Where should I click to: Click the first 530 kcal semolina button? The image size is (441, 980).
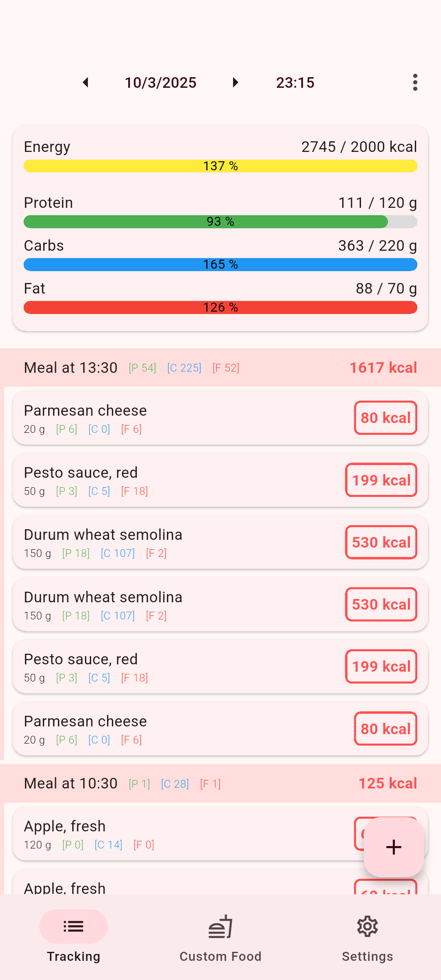(x=381, y=542)
